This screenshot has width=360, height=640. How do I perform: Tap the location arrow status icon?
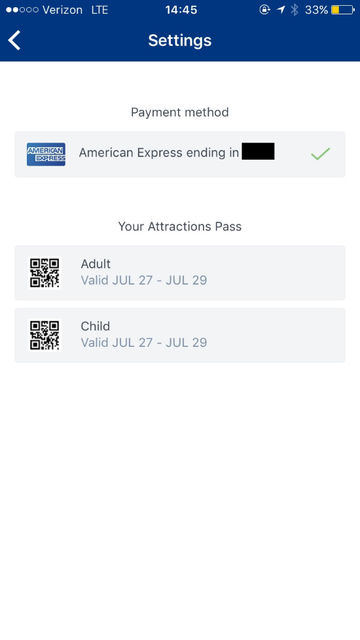pyautogui.click(x=280, y=10)
